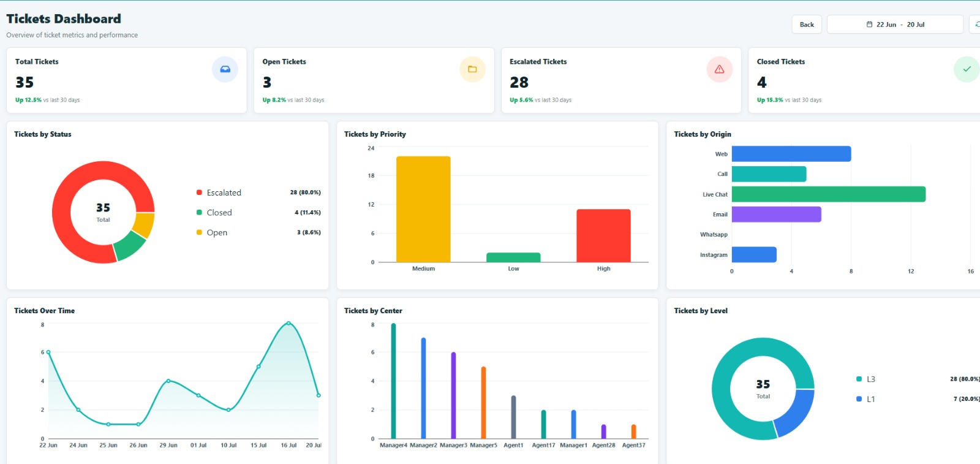Click the Whatsapp origin label
The width and height of the screenshot is (980, 464).
coord(714,235)
